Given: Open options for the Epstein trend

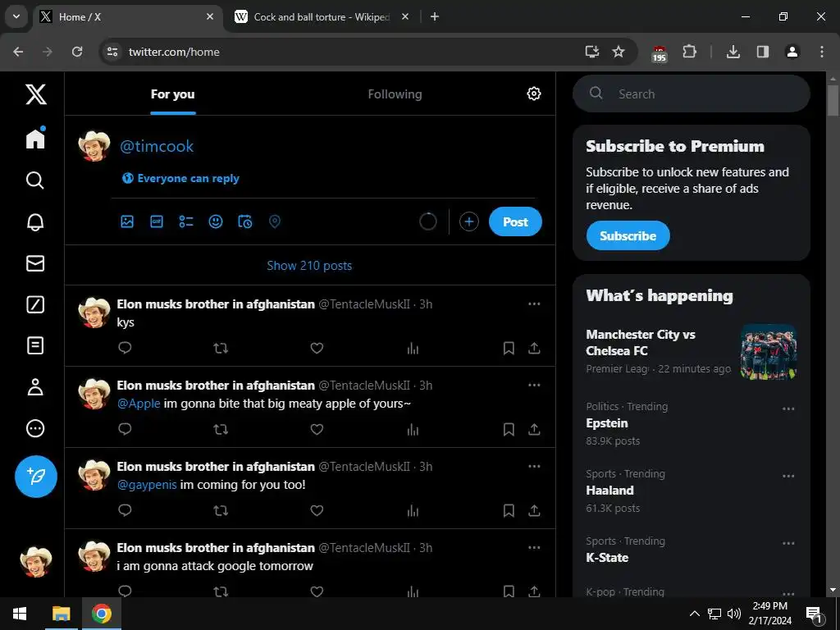Looking at the screenshot, I should [x=788, y=409].
